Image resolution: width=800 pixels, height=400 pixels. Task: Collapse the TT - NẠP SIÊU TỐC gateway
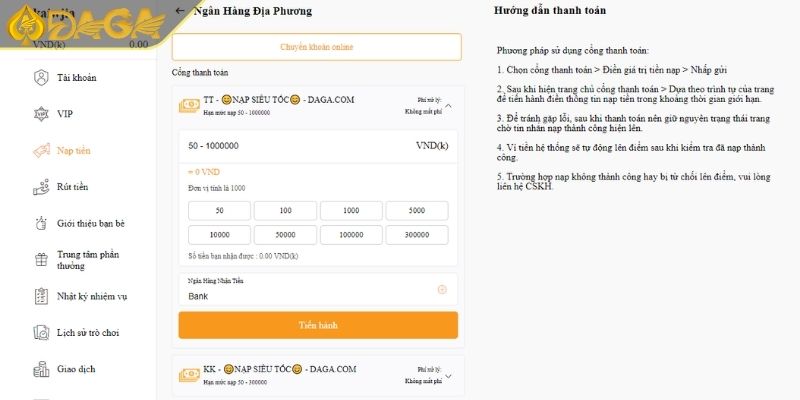448,105
